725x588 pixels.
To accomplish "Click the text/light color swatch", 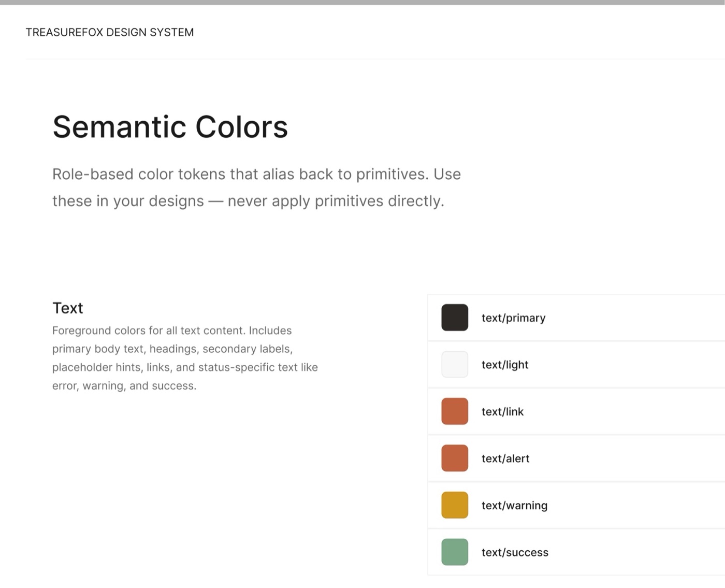I will [455, 364].
